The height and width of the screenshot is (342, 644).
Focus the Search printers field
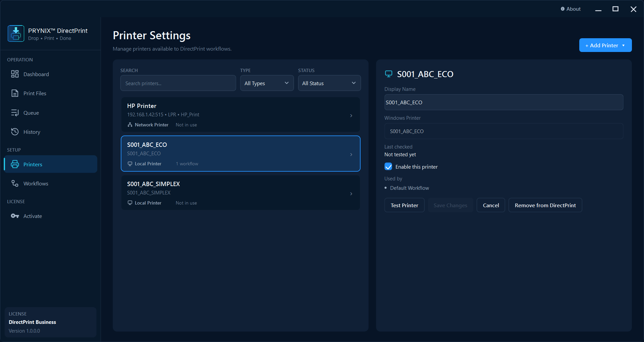pyautogui.click(x=178, y=83)
